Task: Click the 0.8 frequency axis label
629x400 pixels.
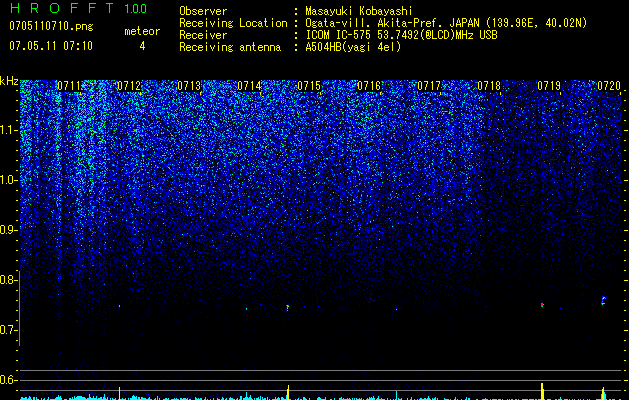Action: point(9,280)
